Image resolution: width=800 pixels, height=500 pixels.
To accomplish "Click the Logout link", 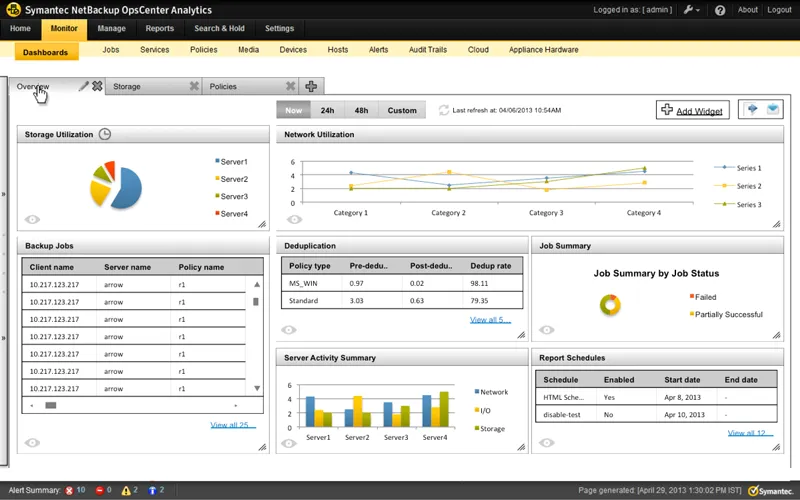I will coord(779,10).
